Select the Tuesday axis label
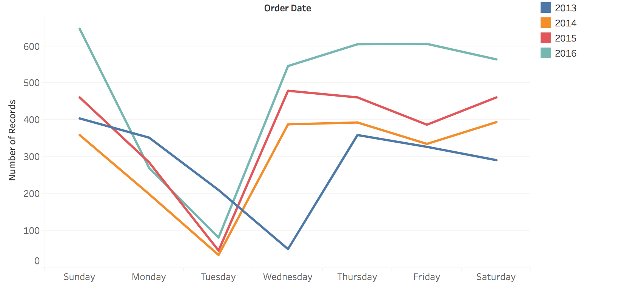 [218, 277]
